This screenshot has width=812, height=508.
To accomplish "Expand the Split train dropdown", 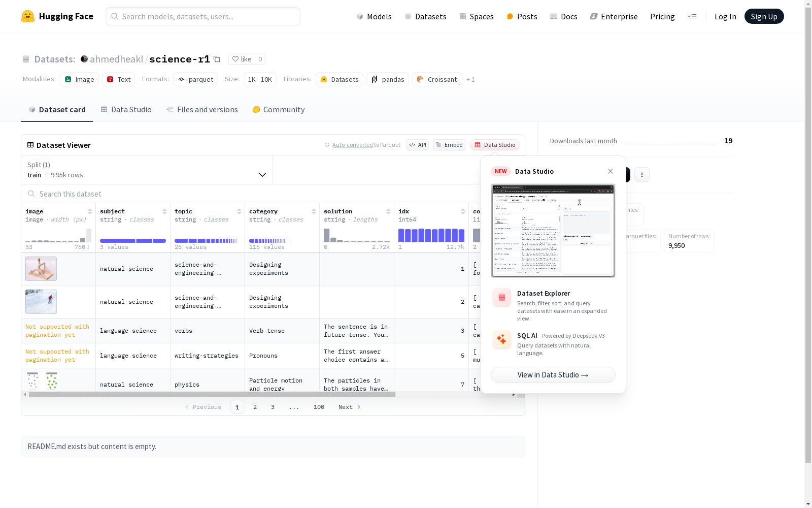I will pos(147,170).
